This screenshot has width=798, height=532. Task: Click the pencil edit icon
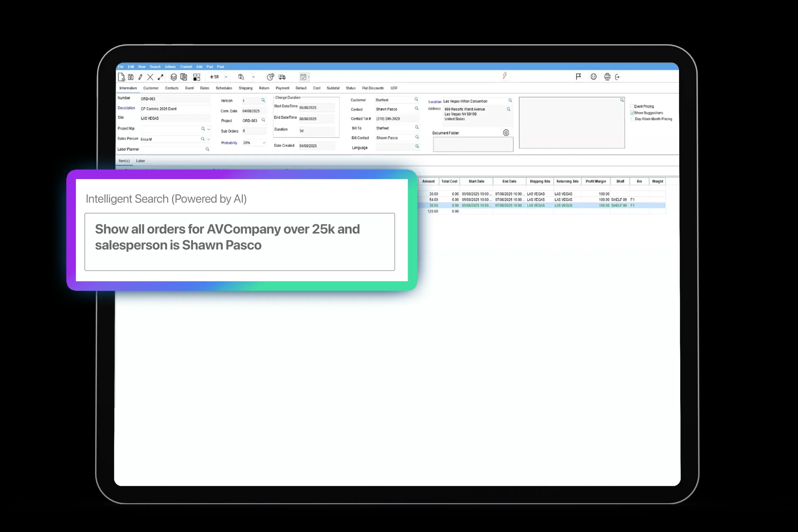(x=140, y=77)
